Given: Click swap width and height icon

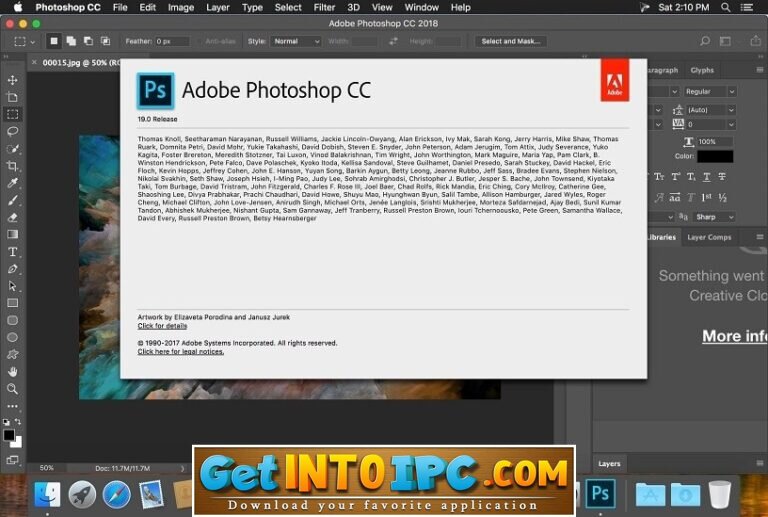Looking at the screenshot, I should [393, 41].
